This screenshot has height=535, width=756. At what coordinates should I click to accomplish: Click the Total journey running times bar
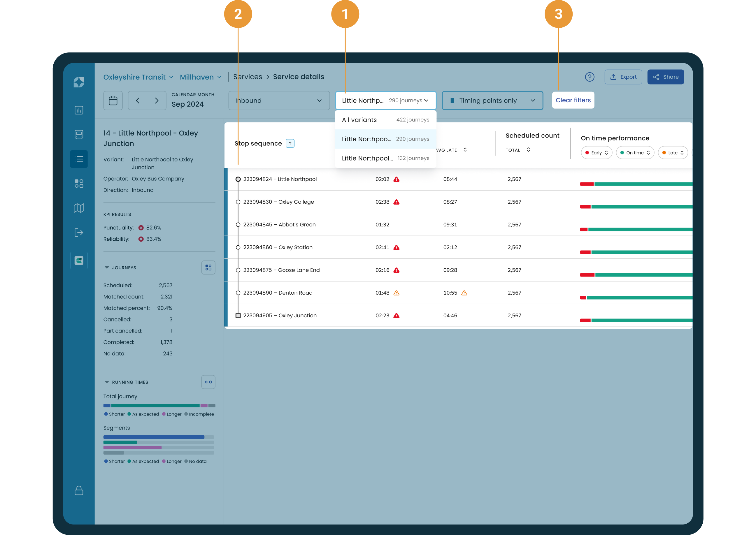(159, 406)
